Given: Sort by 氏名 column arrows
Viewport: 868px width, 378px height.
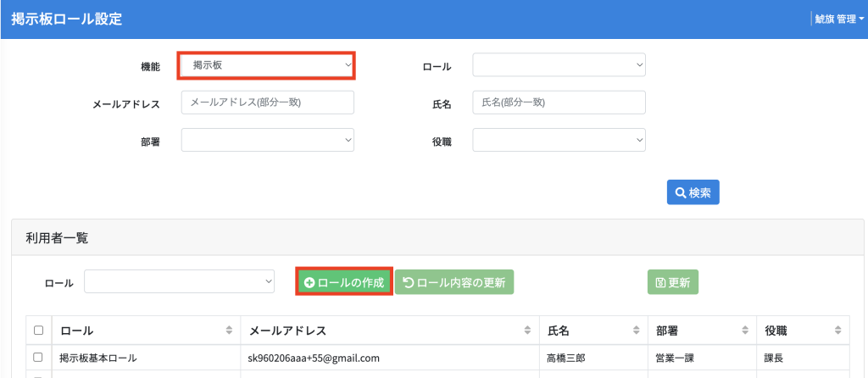Looking at the screenshot, I should 636,331.
